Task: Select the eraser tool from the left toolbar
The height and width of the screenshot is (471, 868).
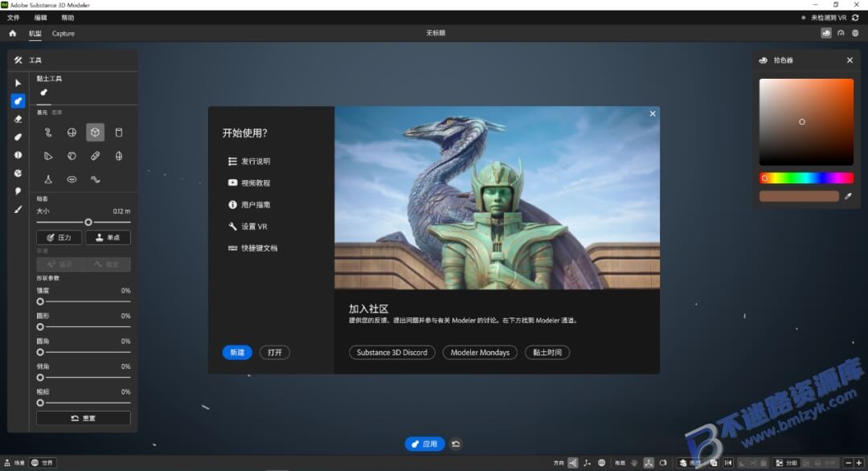Action: tap(17, 119)
